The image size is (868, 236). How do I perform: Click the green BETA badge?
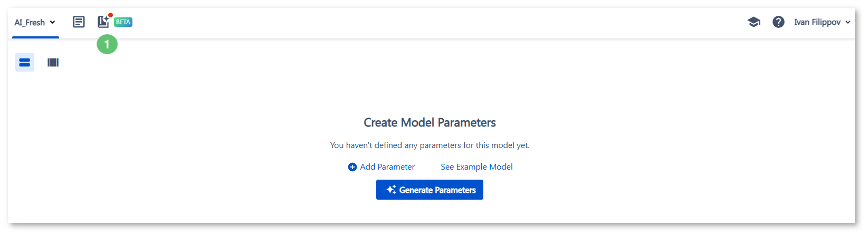[123, 22]
